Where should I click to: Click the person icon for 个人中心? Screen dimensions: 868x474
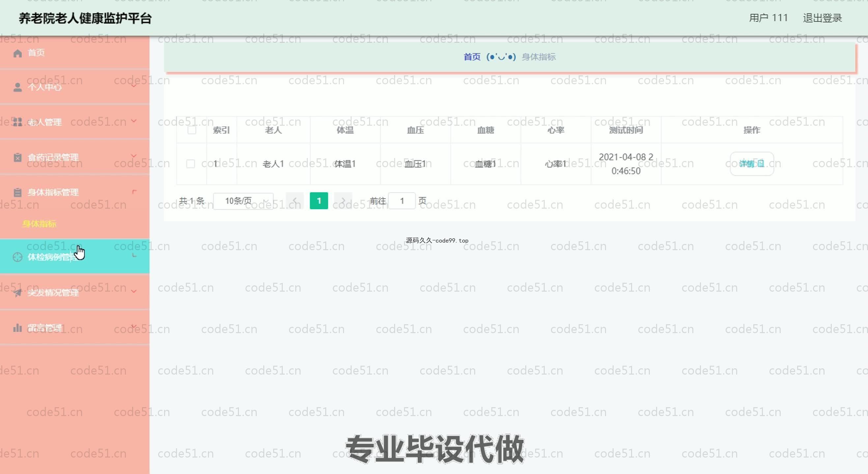coord(17,88)
